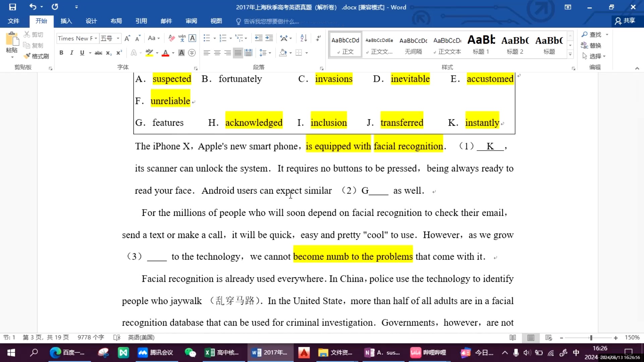Open the Font dialog launcher

coord(196,68)
